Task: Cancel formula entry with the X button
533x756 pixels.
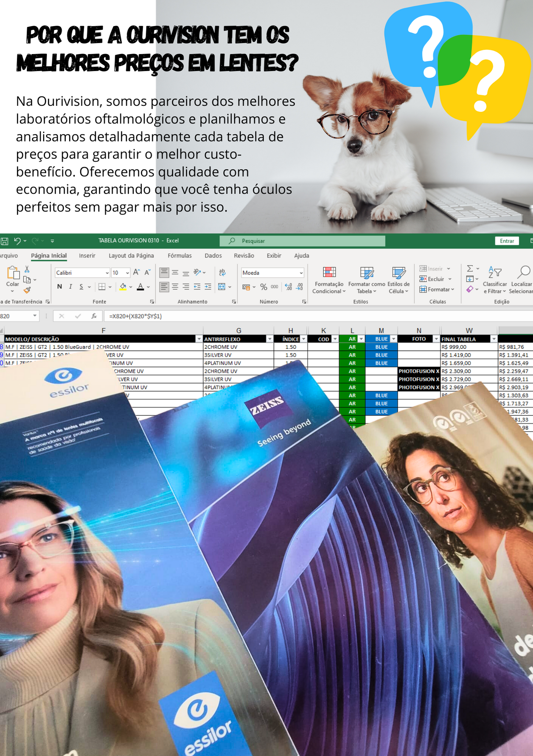Action: click(x=62, y=316)
